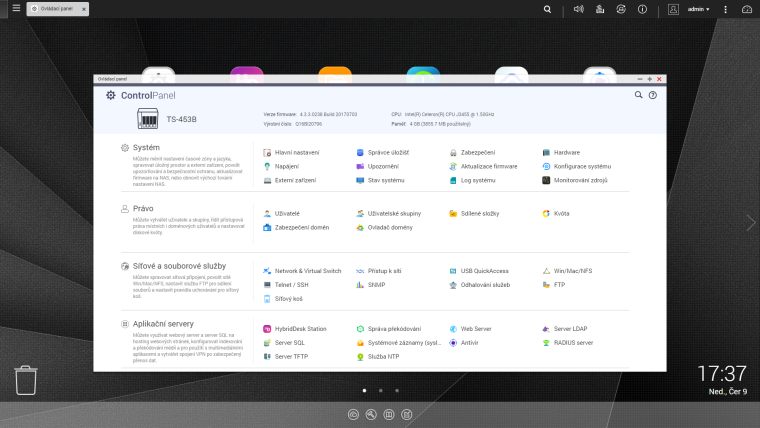
Task: Click the TS-453B NAS device icon
Action: click(148, 119)
